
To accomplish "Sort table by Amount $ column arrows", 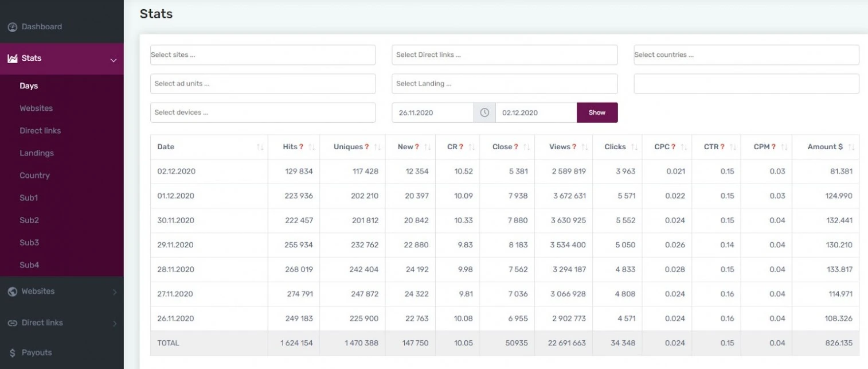I will pyautogui.click(x=851, y=147).
